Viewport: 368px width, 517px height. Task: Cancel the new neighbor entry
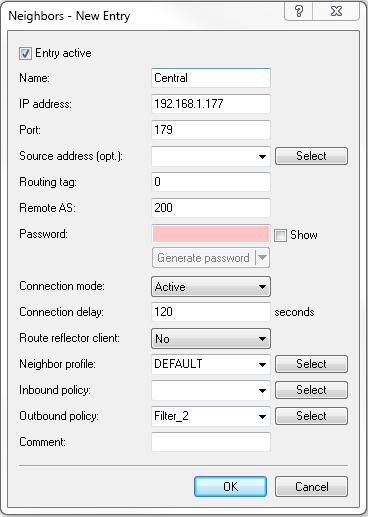pyautogui.click(x=311, y=487)
